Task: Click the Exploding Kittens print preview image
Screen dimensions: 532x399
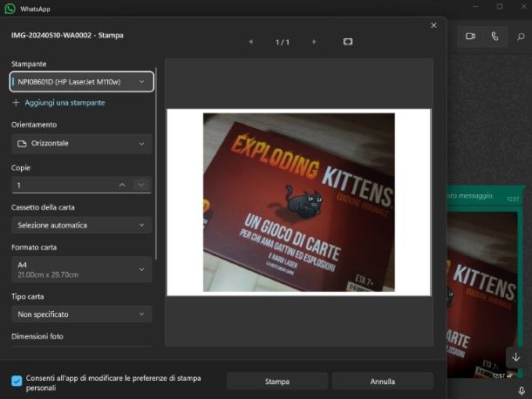Action: click(298, 202)
